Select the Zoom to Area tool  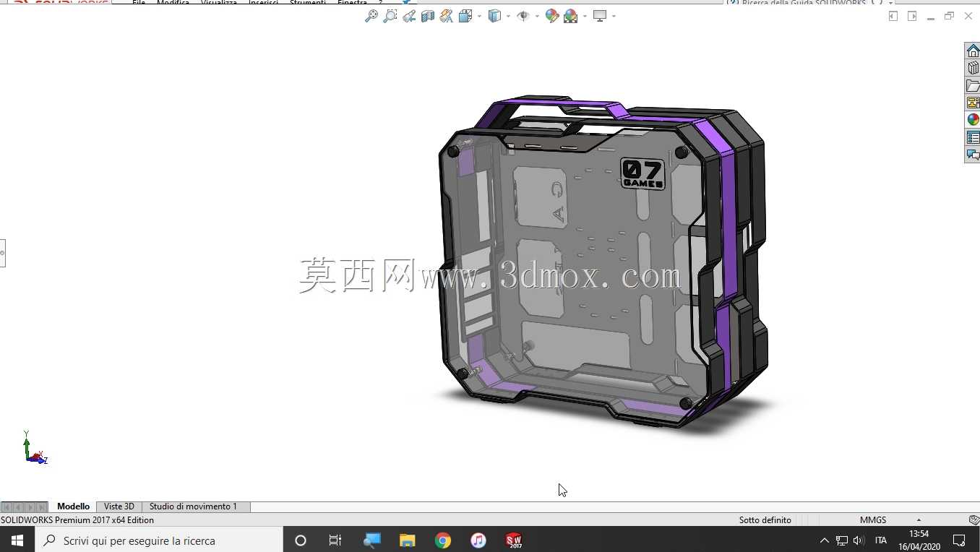(390, 16)
